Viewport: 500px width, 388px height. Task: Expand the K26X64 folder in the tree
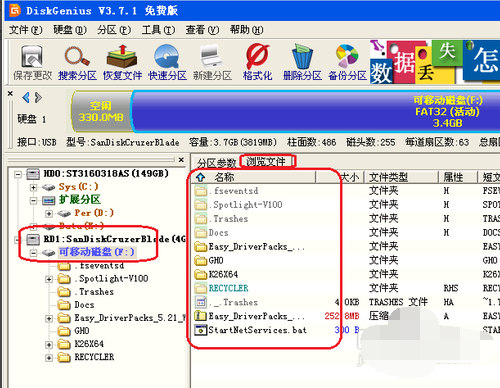point(49,344)
